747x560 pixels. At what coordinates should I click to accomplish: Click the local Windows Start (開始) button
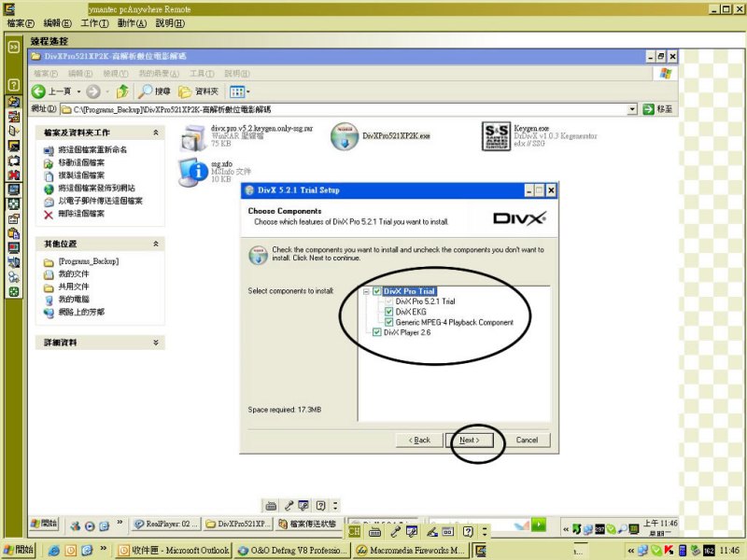(x=19, y=550)
